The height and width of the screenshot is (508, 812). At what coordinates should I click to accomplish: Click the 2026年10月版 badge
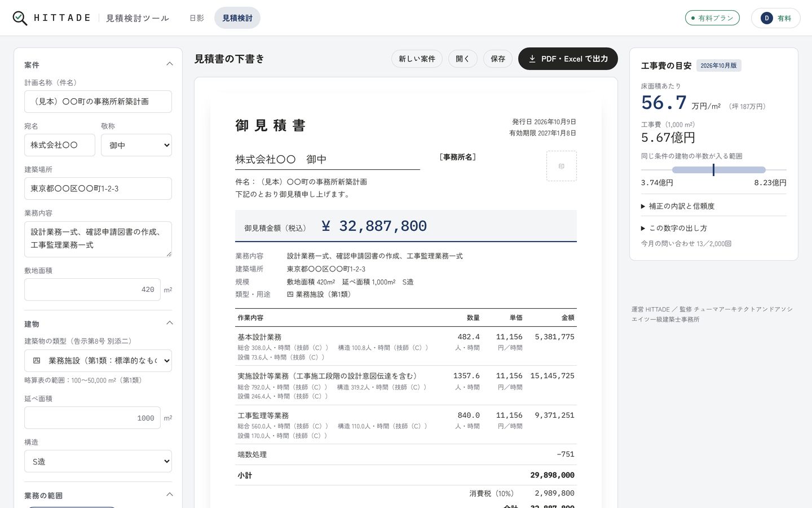click(x=719, y=65)
